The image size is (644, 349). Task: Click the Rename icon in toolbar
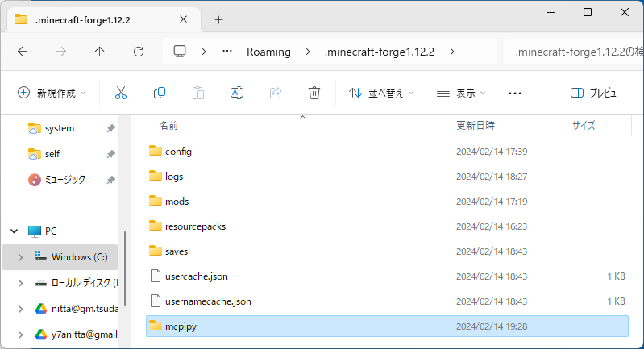[x=237, y=93]
